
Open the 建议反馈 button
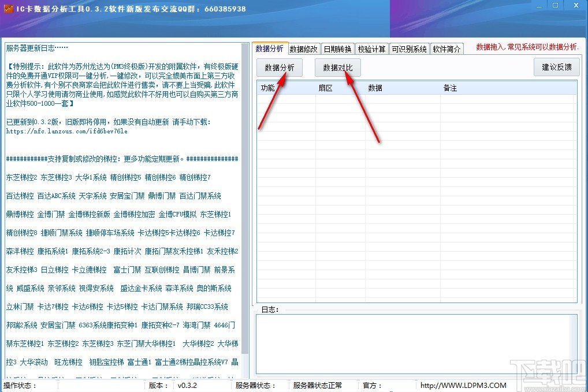point(556,67)
